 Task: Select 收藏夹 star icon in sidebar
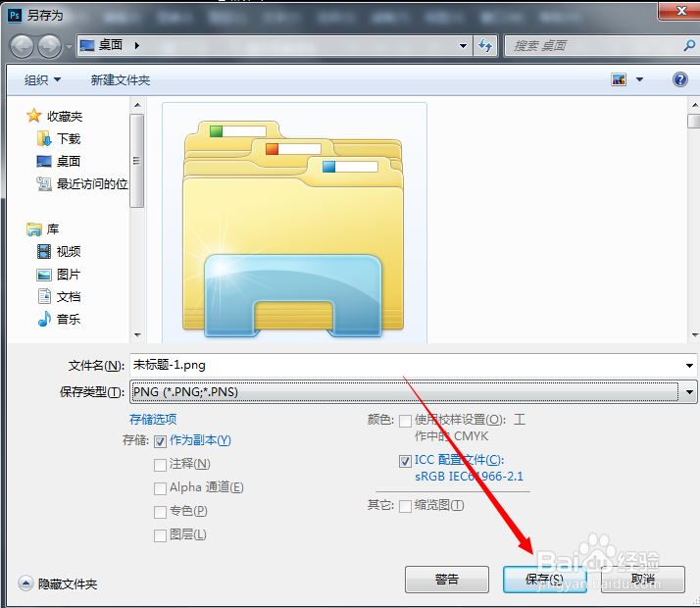(x=33, y=116)
